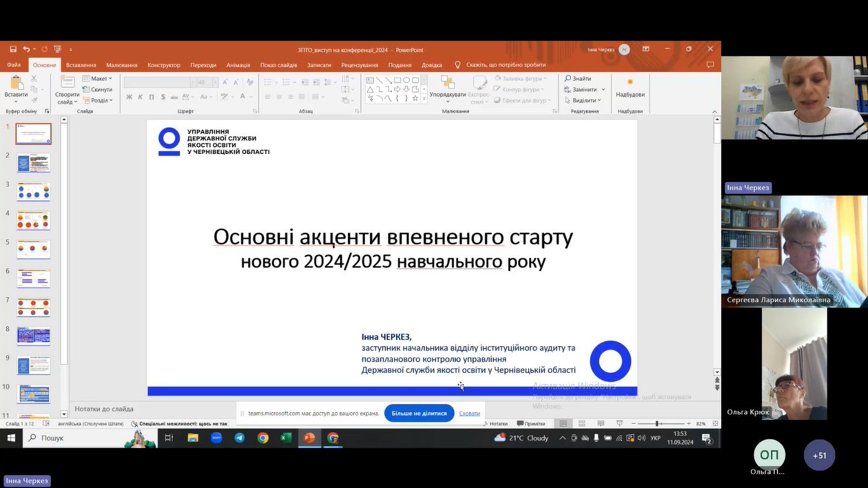Viewport: 868px width, 488px height.
Task: Expand the Select (Виділити) dropdown
Action: [x=583, y=101]
